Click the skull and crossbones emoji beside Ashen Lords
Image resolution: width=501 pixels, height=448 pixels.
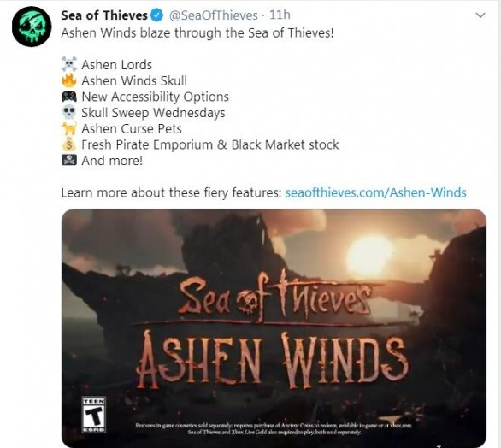(x=69, y=64)
